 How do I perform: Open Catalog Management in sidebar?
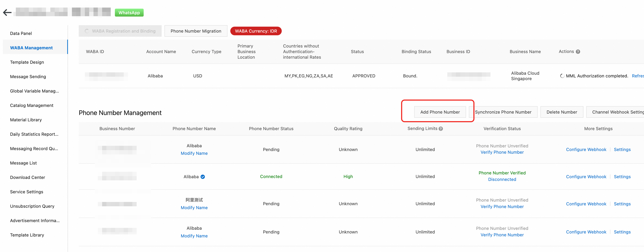[32, 105]
